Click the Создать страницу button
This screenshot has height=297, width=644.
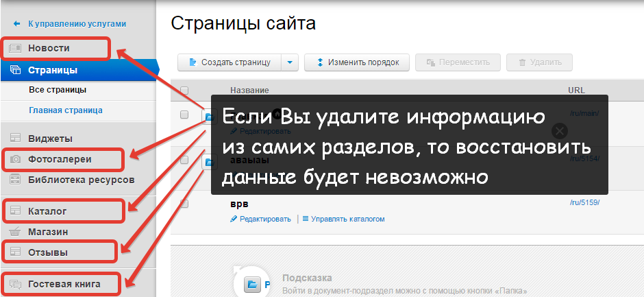point(230,62)
